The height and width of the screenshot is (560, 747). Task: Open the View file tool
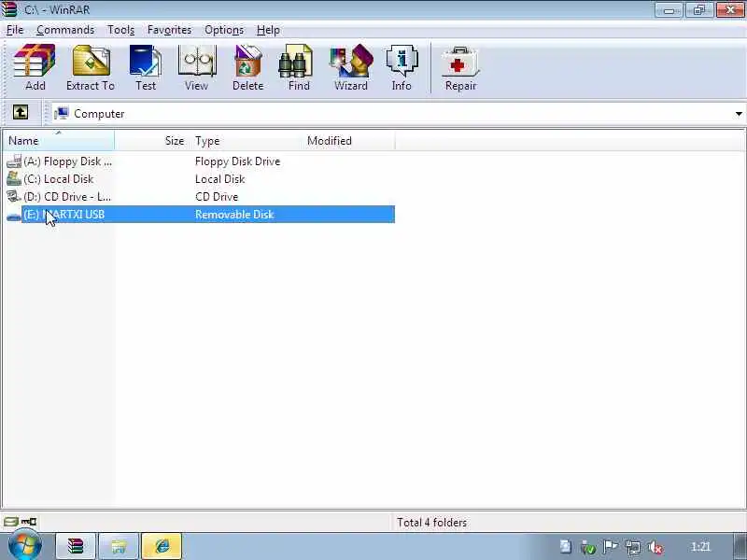click(x=197, y=61)
